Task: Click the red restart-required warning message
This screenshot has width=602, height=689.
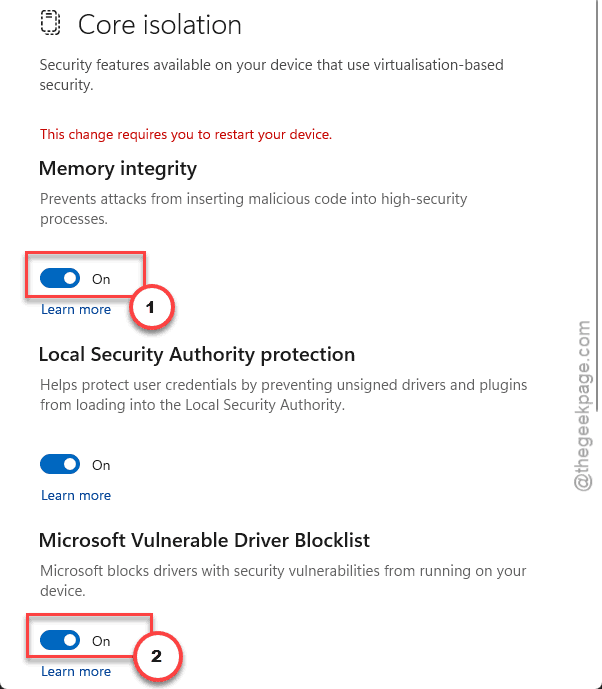Action: coord(186,134)
